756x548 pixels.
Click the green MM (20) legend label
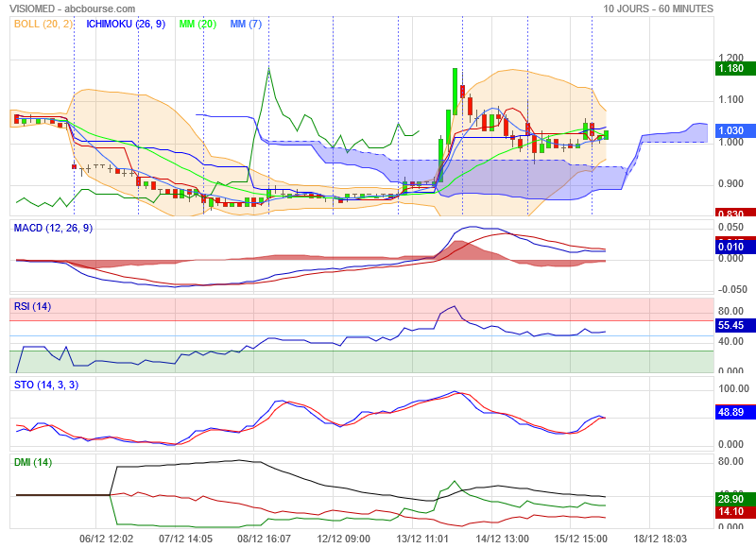[x=198, y=24]
